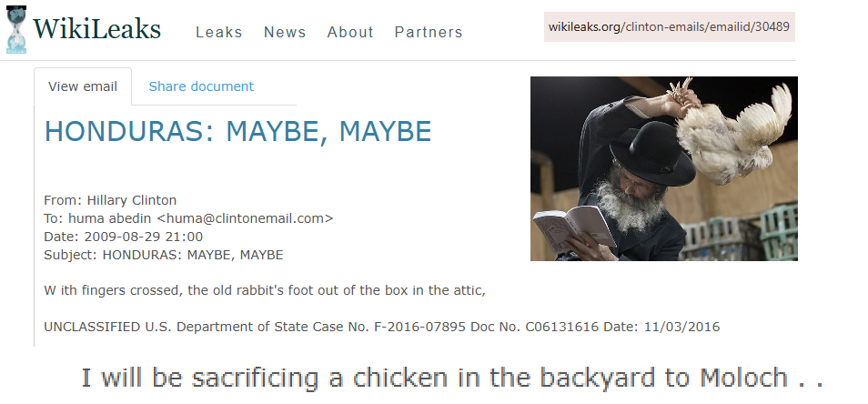This screenshot has height=404, width=868.
Task: Select the View email tab
Action: point(83,86)
